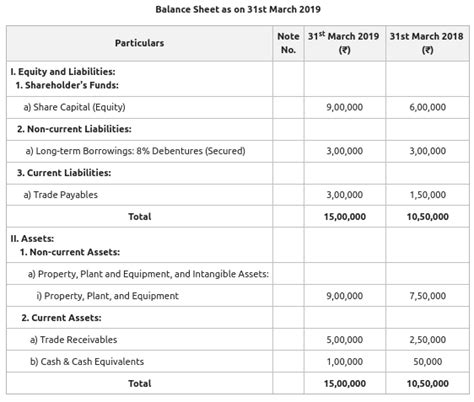
Task: Click the Current Liabilities heading
Action: click(x=64, y=173)
